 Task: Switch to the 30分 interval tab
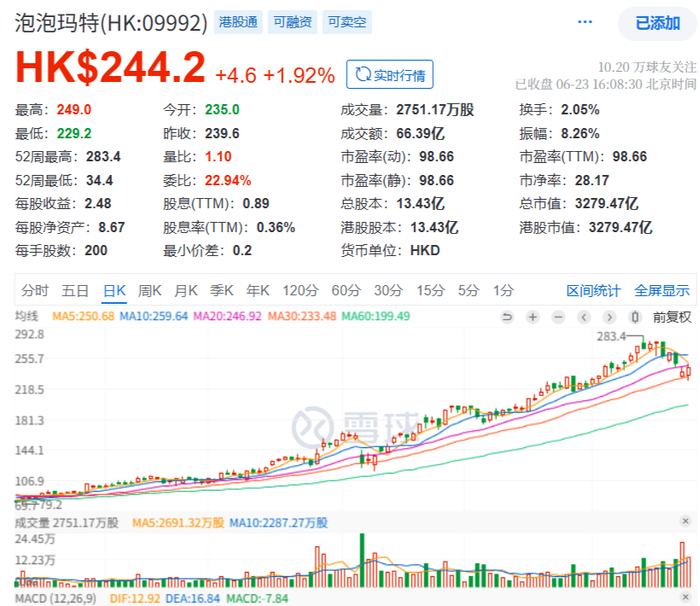388,291
